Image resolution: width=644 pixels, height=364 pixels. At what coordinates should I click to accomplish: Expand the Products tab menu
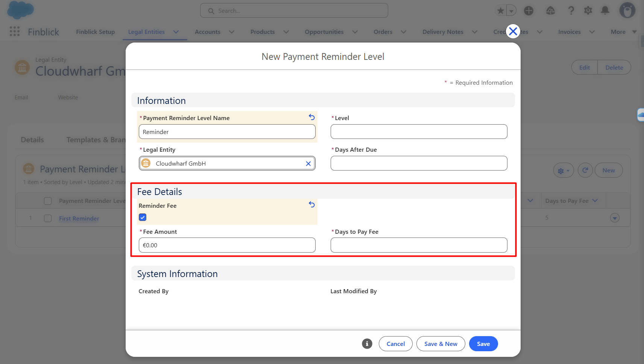286,32
